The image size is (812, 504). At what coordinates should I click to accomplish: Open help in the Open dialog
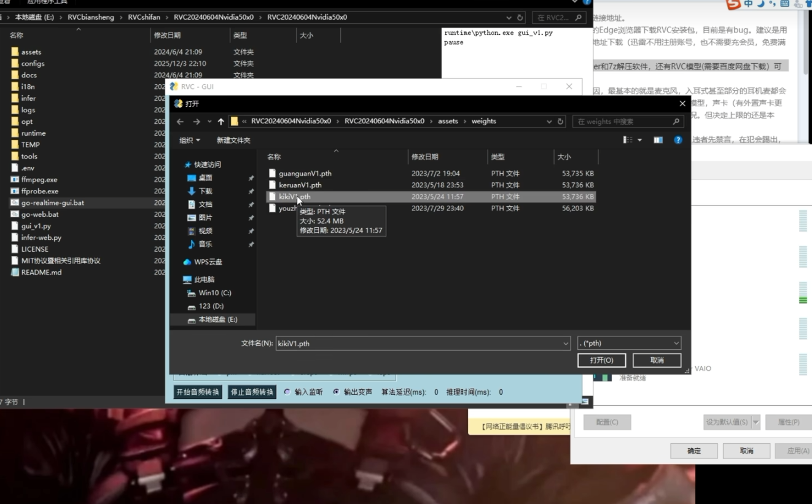pos(677,140)
